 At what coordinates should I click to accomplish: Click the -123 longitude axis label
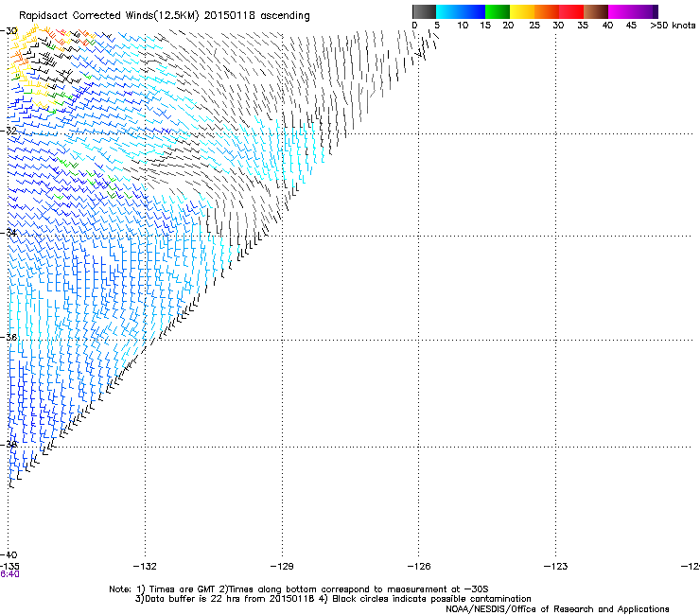(556, 567)
